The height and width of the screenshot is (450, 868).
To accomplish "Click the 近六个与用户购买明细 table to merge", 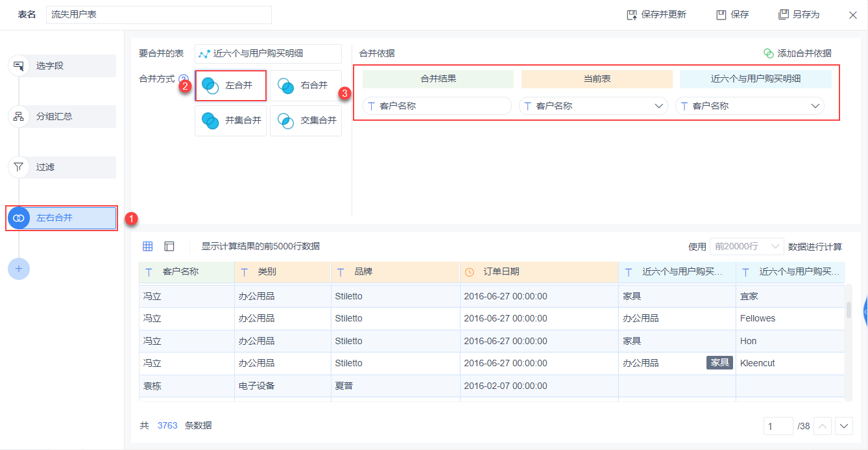I will coord(268,54).
